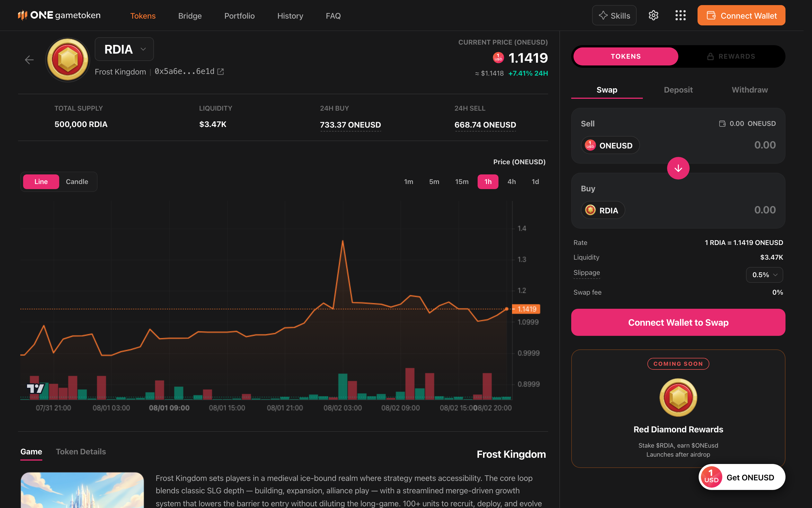This screenshot has width=812, height=508.
Task: Open the nine-dot apps grid menu
Action: [x=680, y=16]
